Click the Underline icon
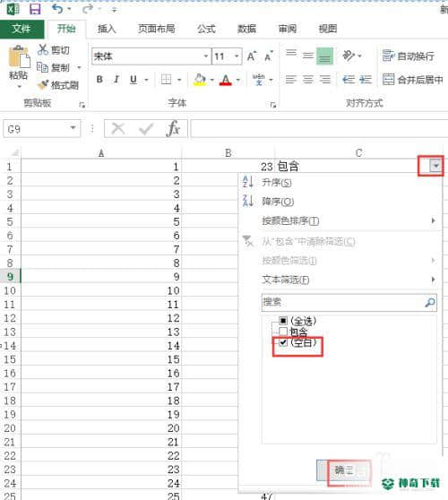 tap(134, 79)
